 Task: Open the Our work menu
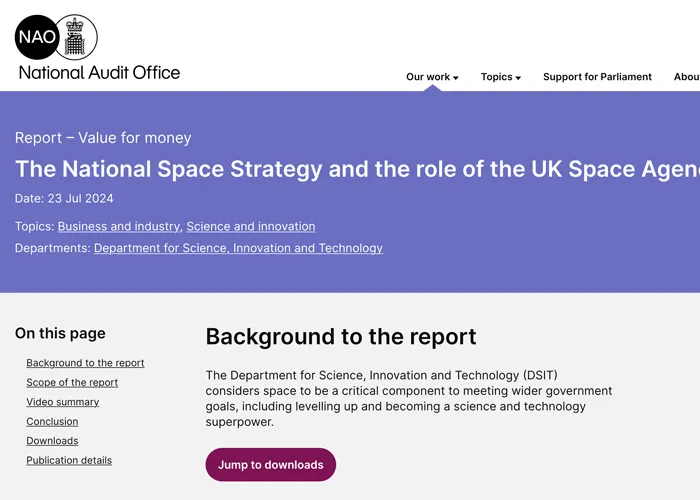(428, 77)
